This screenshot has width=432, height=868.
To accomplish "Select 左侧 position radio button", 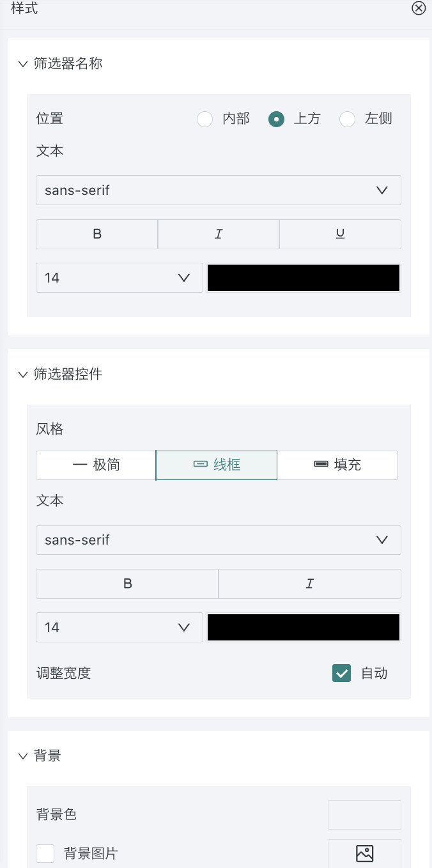I will 348,119.
